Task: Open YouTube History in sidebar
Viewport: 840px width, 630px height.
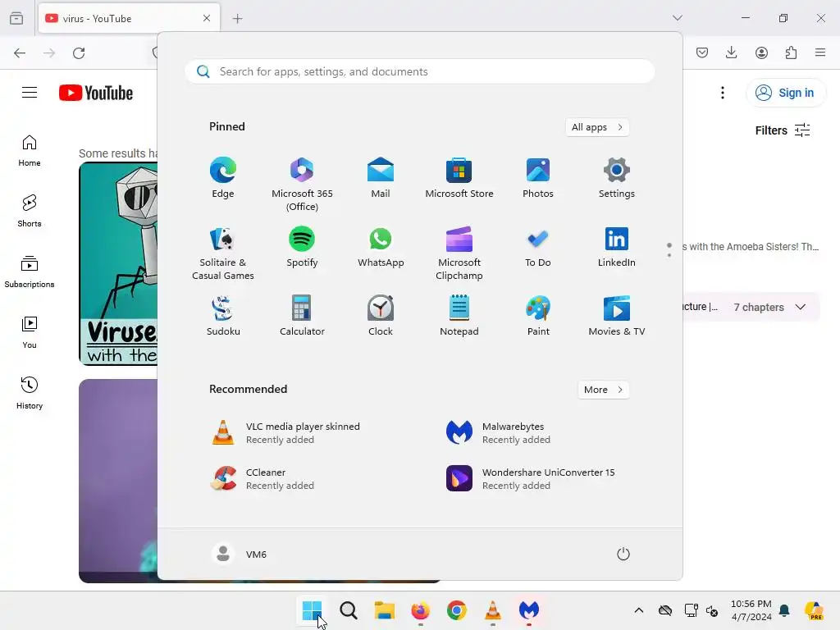Action: pos(30,394)
